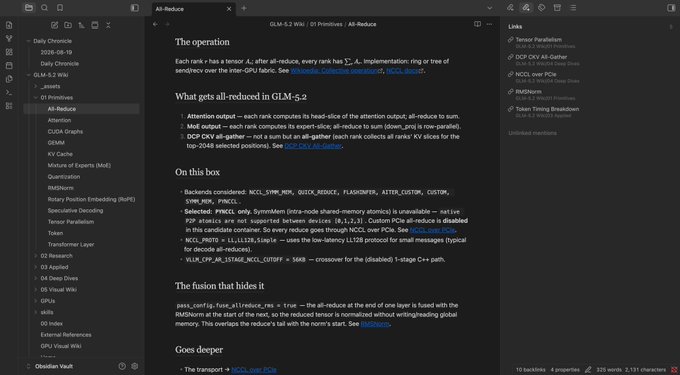Collapse the left sidebar toggle
Screen dimensions: 680x375
point(135,8)
